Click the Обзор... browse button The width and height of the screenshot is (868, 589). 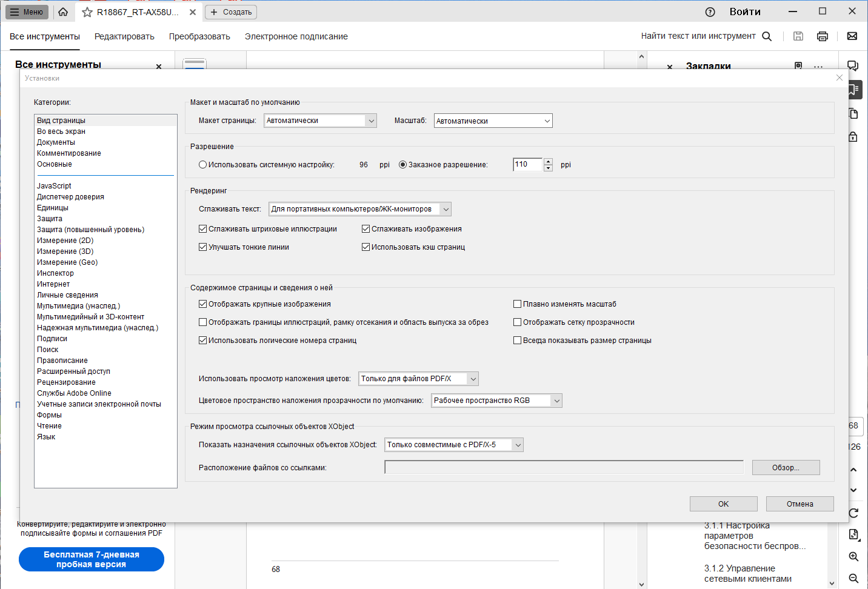point(786,468)
